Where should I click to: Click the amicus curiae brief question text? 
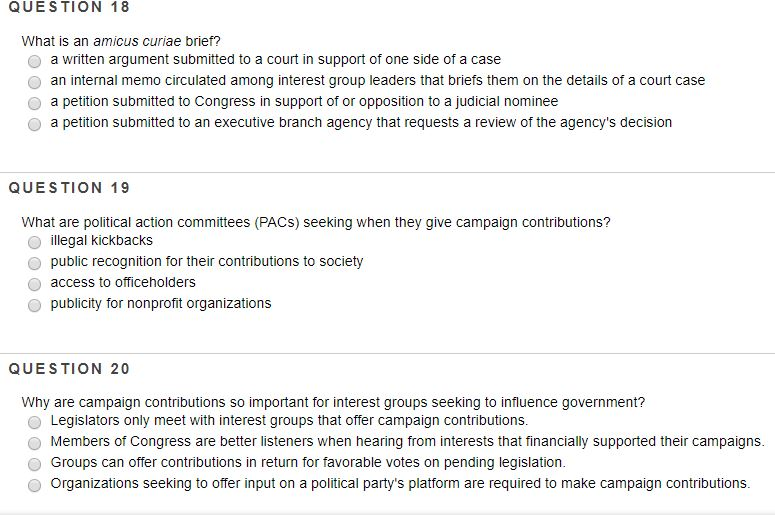click(121, 41)
